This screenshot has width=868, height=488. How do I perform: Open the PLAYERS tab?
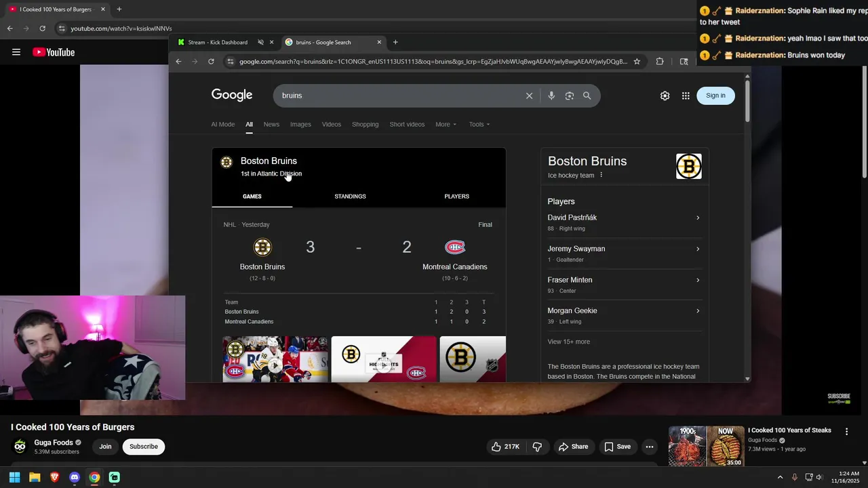point(456,197)
